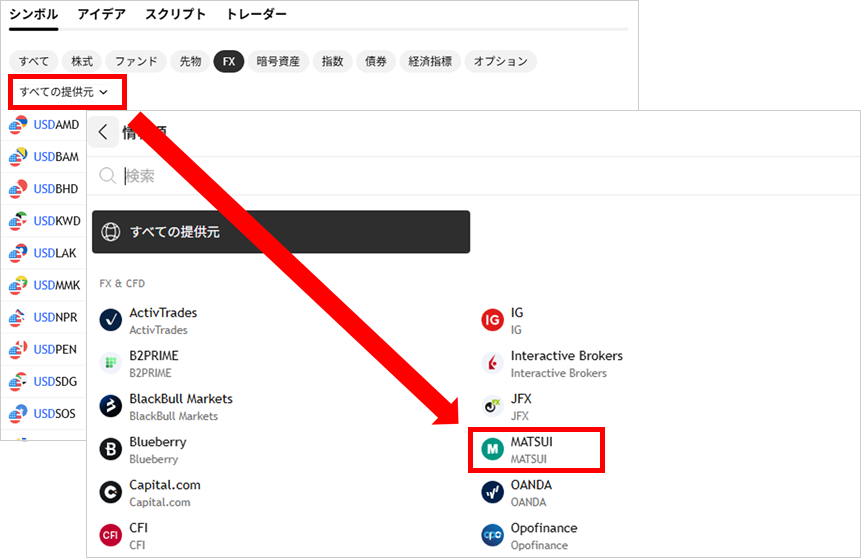Select the 債券 filter chip
Screen dimensions: 861x558
(376, 61)
